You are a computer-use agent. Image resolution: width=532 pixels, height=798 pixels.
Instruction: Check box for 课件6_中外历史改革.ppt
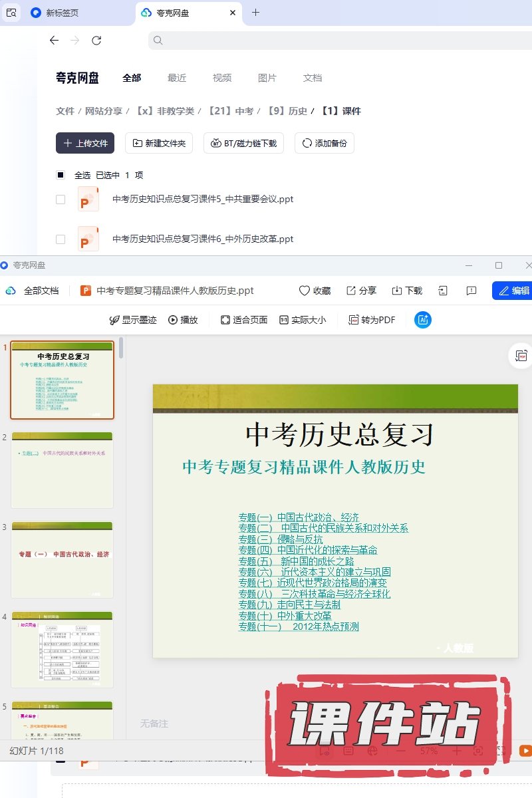coord(61,239)
